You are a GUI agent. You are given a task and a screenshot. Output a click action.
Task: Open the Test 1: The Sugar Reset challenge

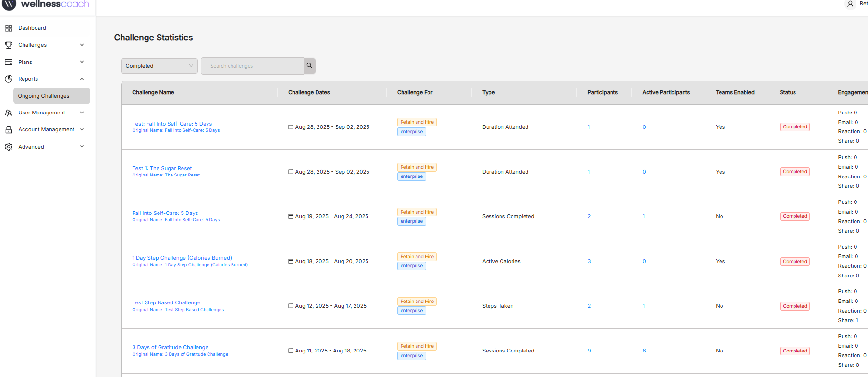tap(162, 168)
